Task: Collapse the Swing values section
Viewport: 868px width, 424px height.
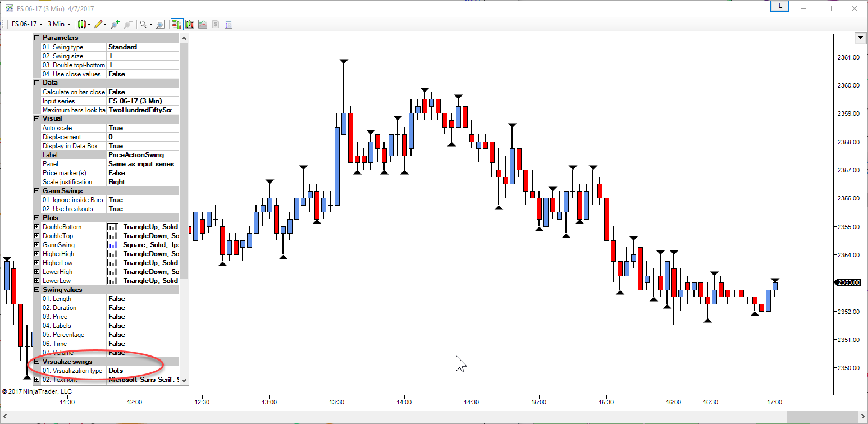Action: 37,290
